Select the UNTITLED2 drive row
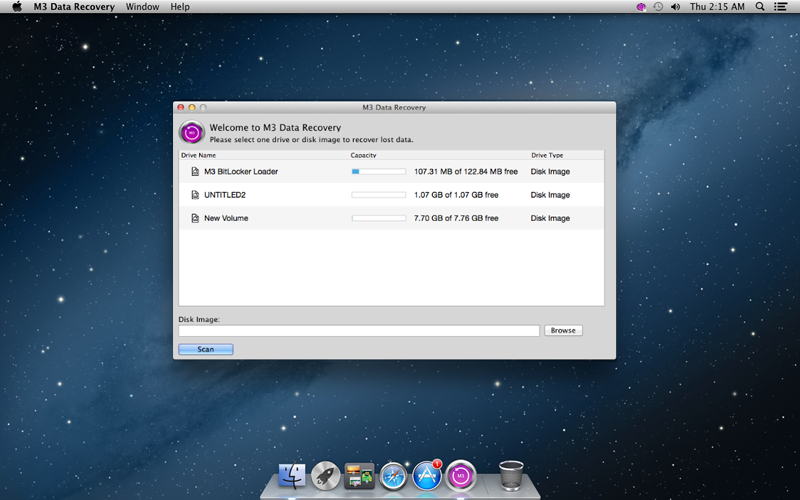Screen dimensions: 800x500 (391, 195)
